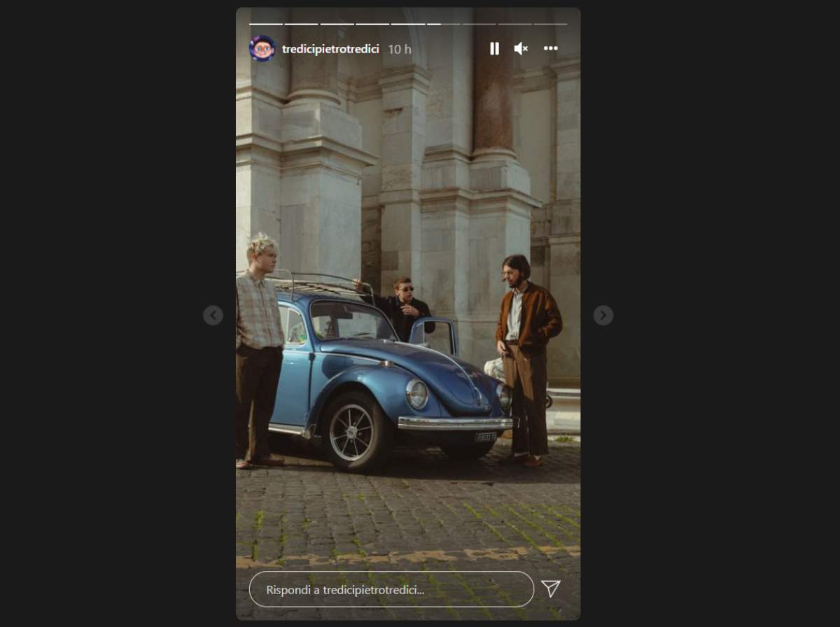Click the last story progress segment

(550, 24)
